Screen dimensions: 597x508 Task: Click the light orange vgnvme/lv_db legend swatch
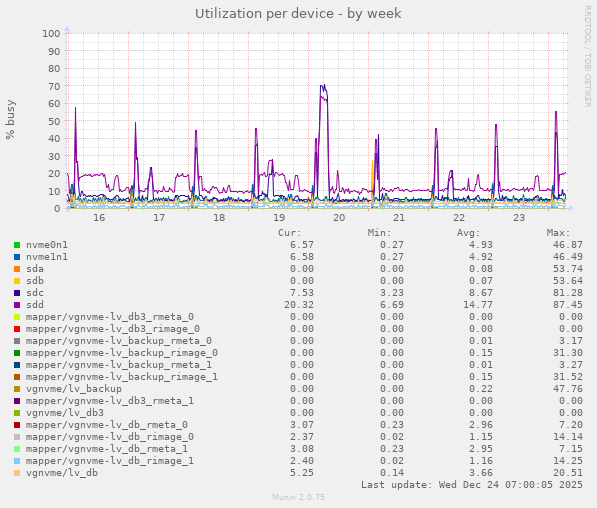17,473
